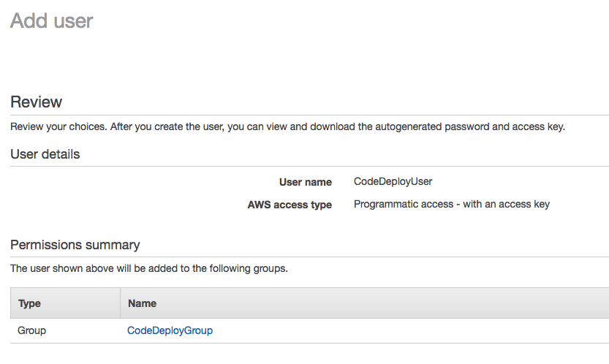Sort by the Name column header

click(142, 303)
